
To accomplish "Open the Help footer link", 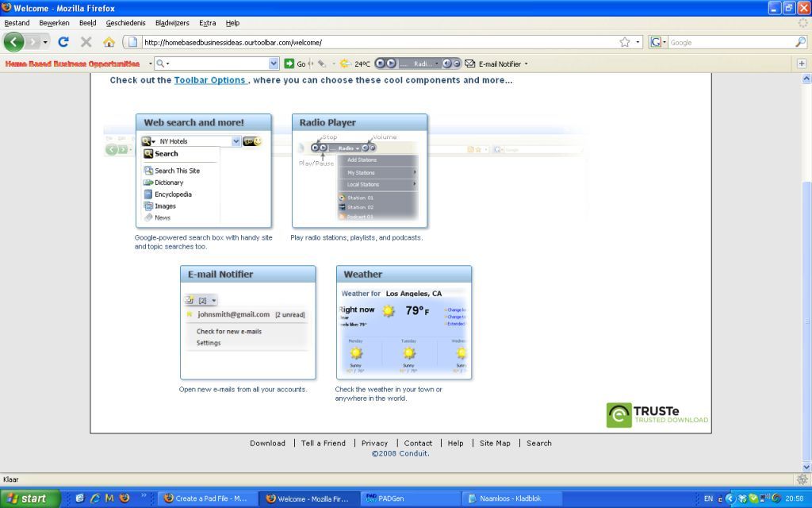I will pyautogui.click(x=456, y=443).
